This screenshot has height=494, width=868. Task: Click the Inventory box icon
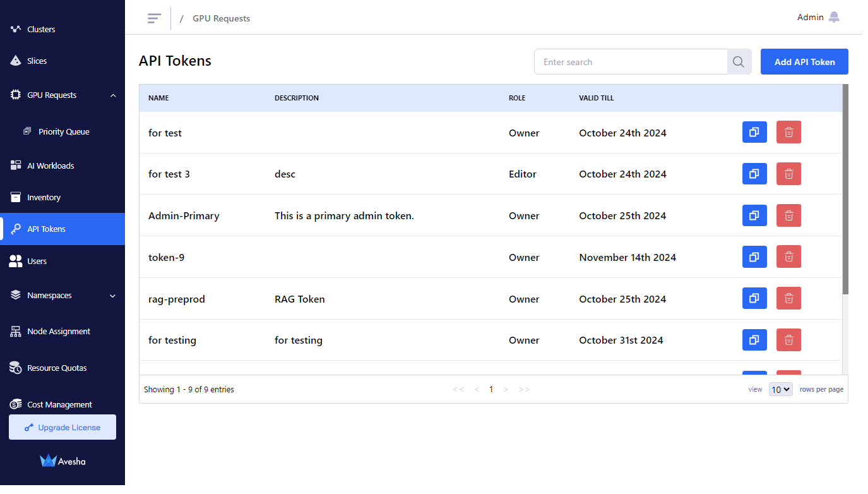point(16,197)
